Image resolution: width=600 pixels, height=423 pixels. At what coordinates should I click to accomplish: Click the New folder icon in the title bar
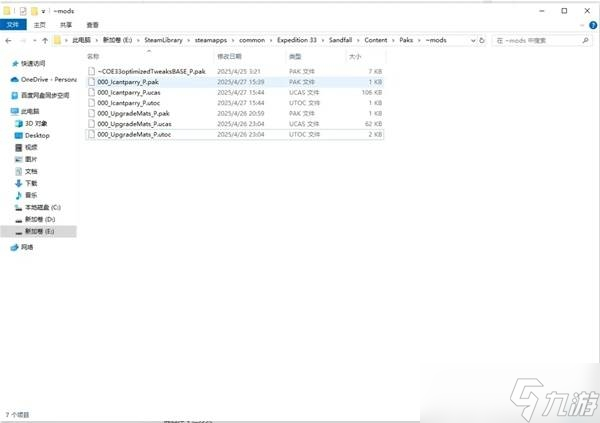coord(34,11)
